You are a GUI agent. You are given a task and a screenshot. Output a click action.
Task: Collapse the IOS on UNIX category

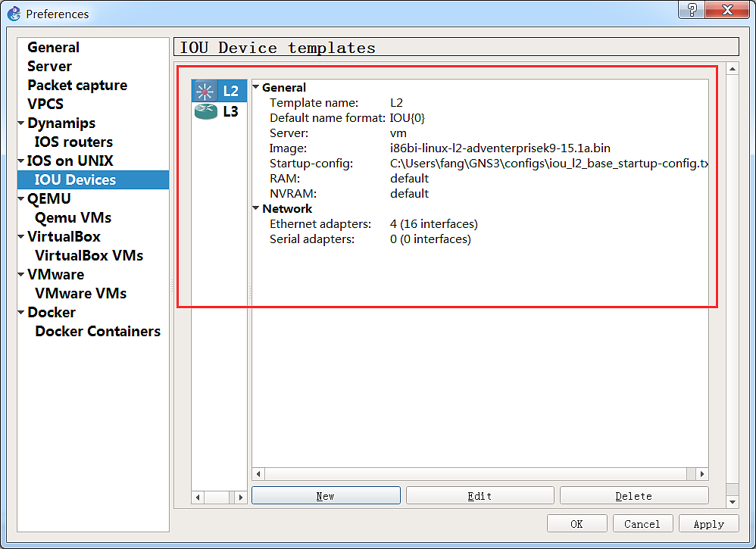(21, 161)
